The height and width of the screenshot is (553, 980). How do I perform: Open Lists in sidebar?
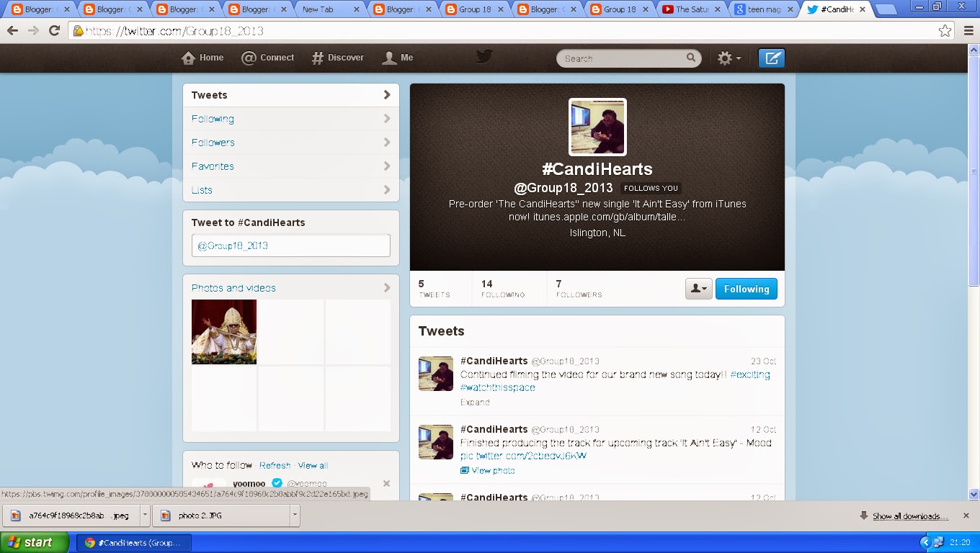click(x=291, y=190)
